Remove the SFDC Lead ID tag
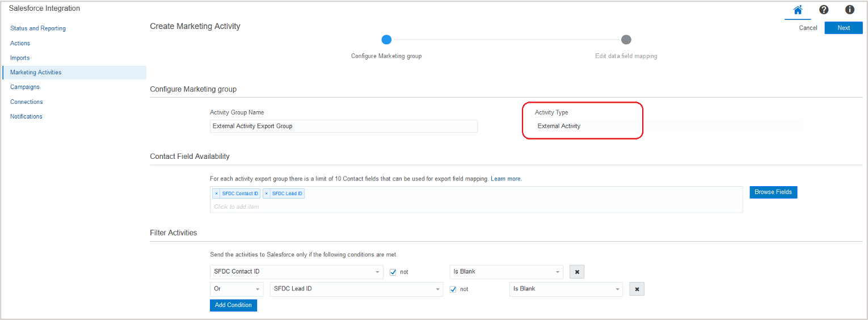Image resolution: width=868 pixels, height=320 pixels. (266, 193)
